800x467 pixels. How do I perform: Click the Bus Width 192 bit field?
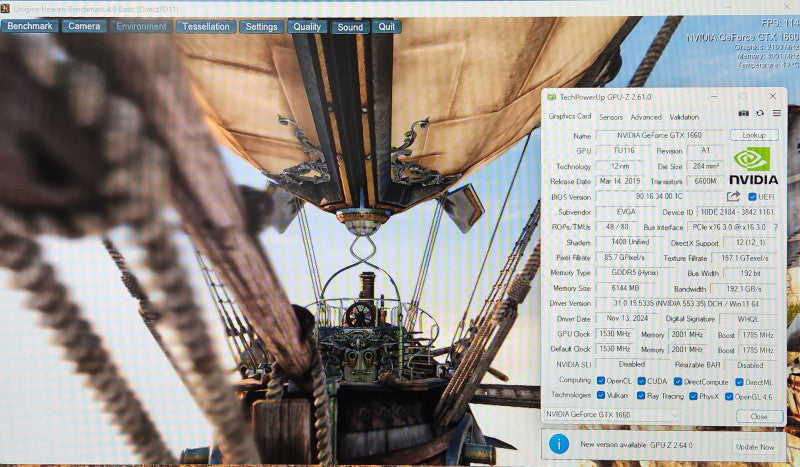coord(750,274)
